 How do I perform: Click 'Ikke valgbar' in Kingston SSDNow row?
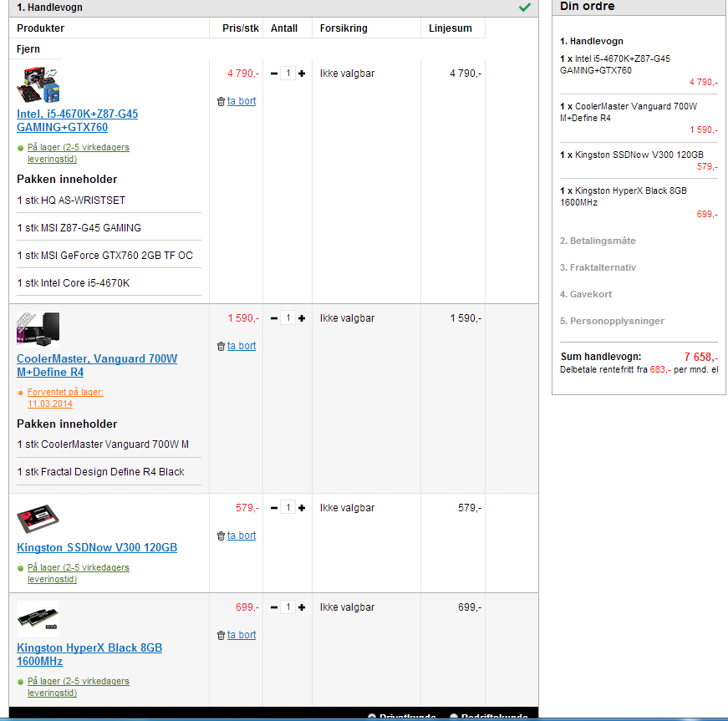pyautogui.click(x=347, y=508)
